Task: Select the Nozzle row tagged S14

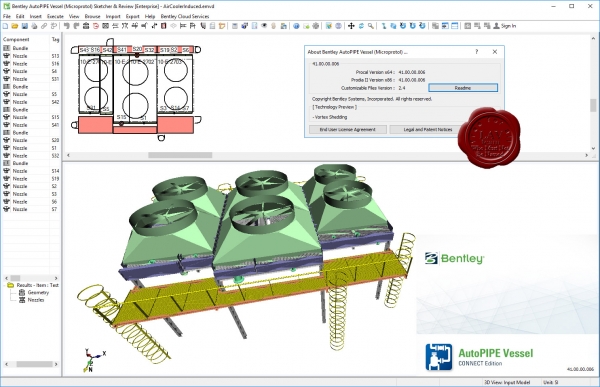Action: [31, 171]
